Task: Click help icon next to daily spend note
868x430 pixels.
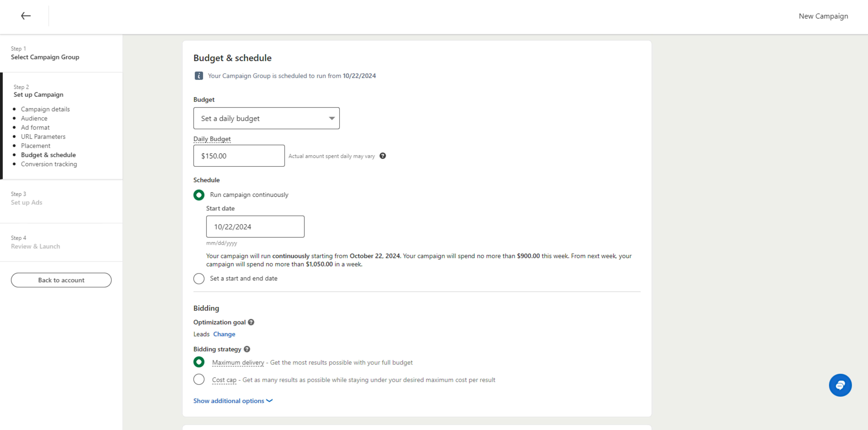Action: (x=382, y=156)
